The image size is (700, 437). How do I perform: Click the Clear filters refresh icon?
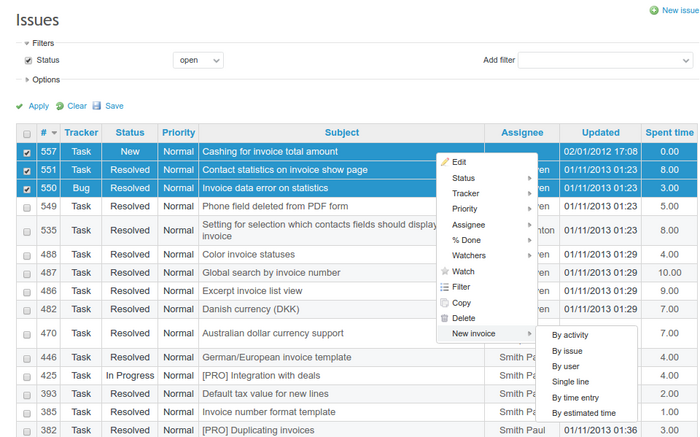point(60,106)
